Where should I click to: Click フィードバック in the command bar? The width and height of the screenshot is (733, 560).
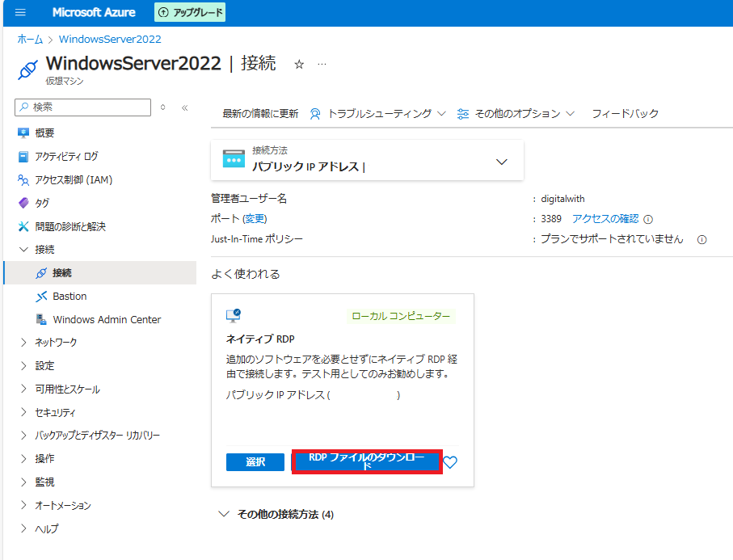tap(625, 114)
